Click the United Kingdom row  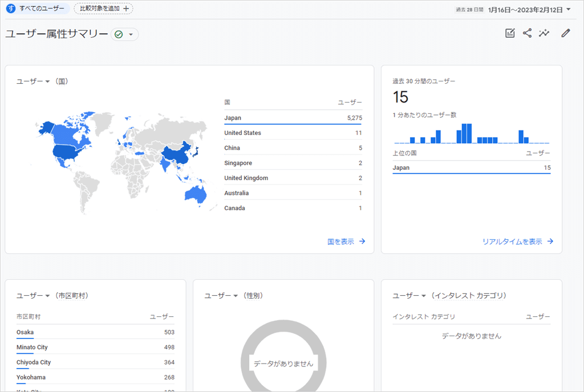[x=293, y=178]
